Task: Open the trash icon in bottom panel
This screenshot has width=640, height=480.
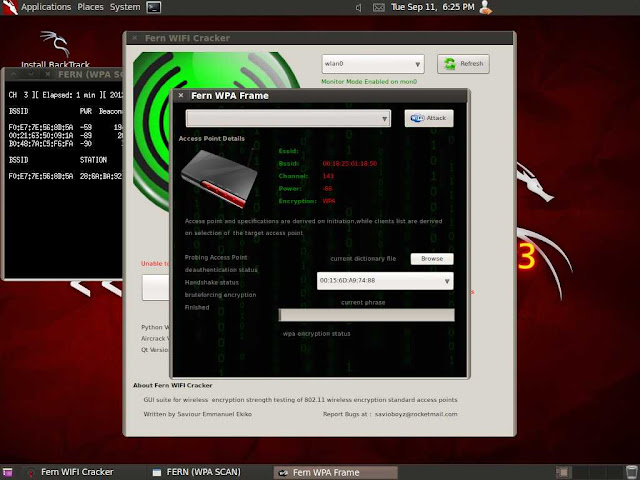Action: pos(631,472)
